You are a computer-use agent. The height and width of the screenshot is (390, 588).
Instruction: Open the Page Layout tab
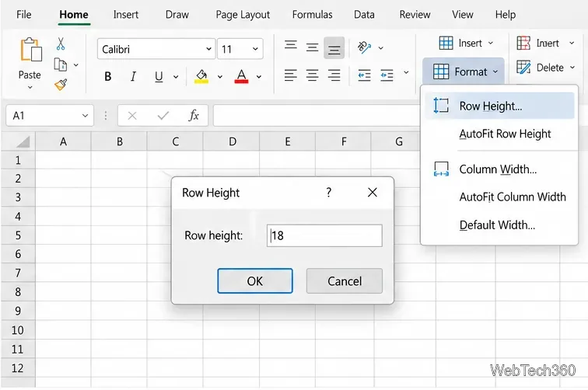[x=243, y=15]
